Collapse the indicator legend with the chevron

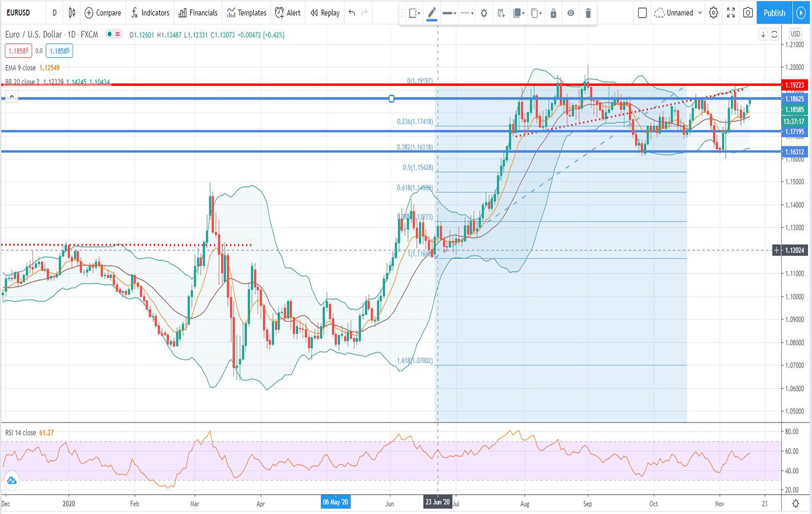point(11,97)
